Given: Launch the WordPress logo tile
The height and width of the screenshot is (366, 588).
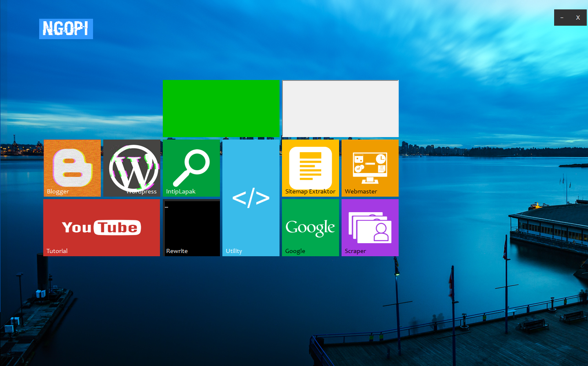Looking at the screenshot, I should (x=133, y=167).
